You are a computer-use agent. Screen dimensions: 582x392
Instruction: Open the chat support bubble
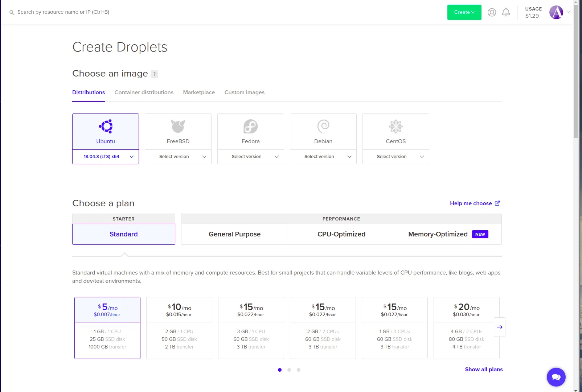556,377
